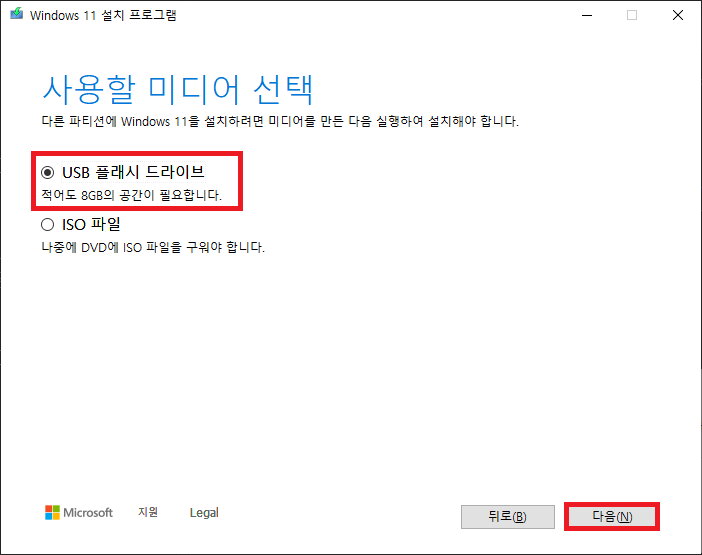Click the 사용할 미디어 선택 heading

178,90
